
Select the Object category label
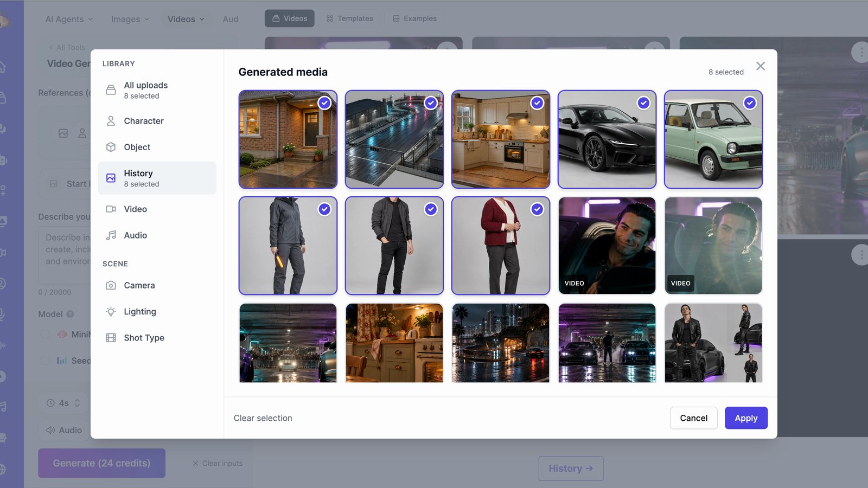pos(137,147)
